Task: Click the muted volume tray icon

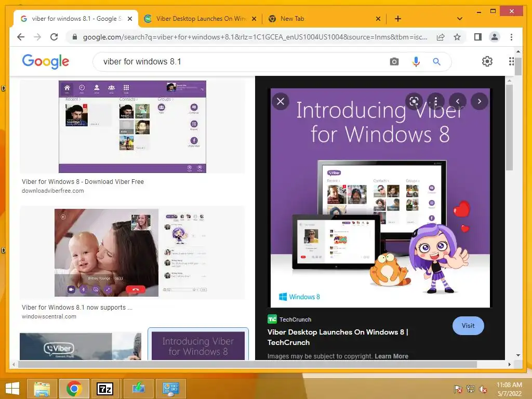Action: tap(483, 389)
